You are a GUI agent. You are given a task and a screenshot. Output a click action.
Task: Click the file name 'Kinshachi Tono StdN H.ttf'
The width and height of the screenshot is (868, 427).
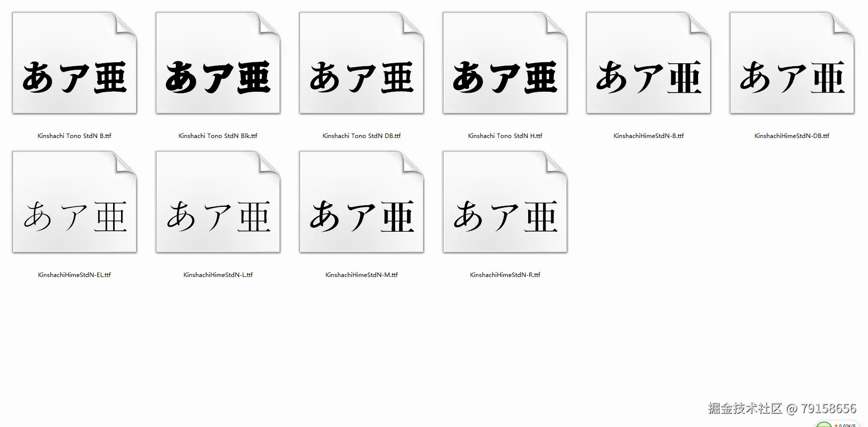(505, 136)
